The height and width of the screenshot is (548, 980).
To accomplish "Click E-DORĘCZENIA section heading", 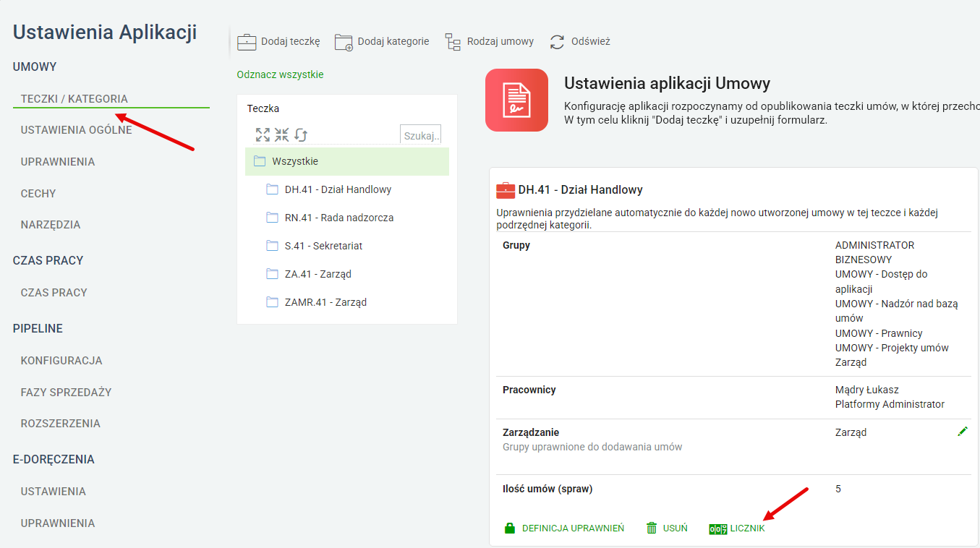I will click(54, 460).
